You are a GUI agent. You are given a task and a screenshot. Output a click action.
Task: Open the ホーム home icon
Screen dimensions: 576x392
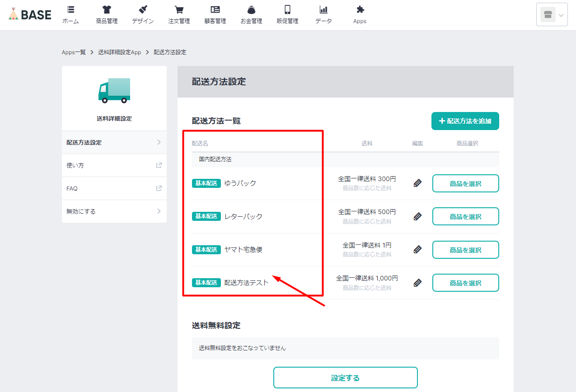pyautogui.click(x=70, y=9)
